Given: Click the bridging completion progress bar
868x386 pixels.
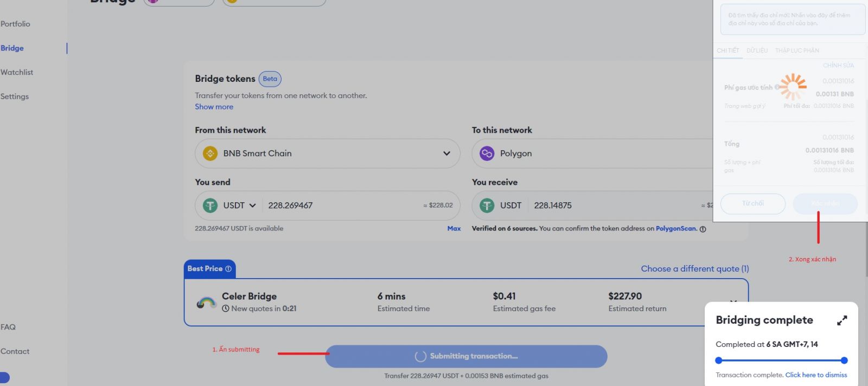Looking at the screenshot, I should [781, 360].
